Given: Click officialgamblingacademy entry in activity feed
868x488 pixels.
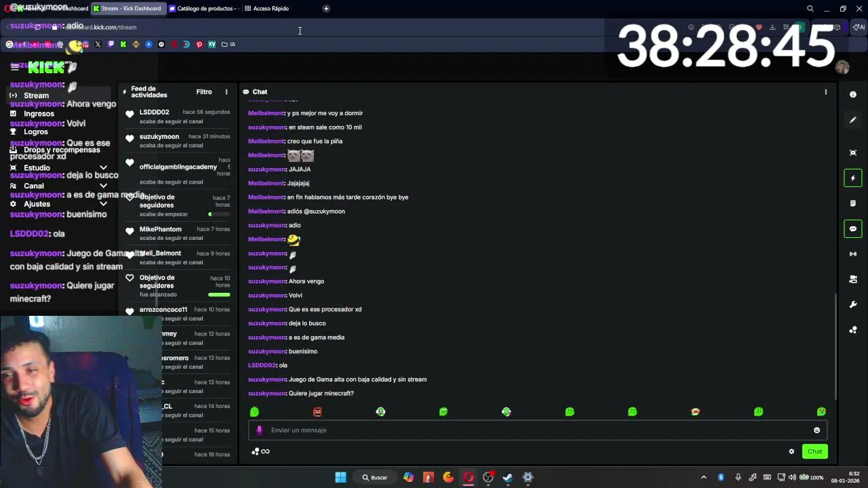Looking at the screenshot, I should pyautogui.click(x=178, y=171).
